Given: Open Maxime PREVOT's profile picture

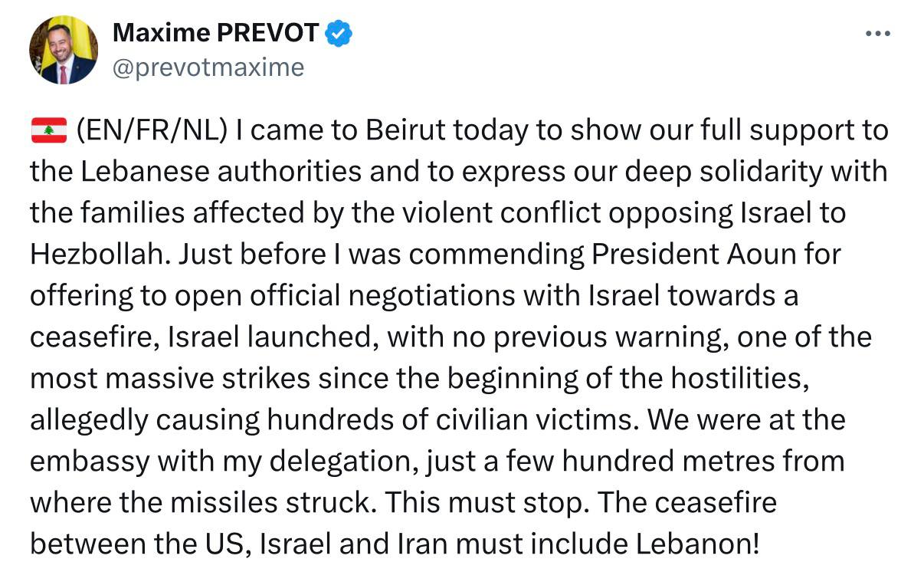Looking at the screenshot, I should coord(64,50).
